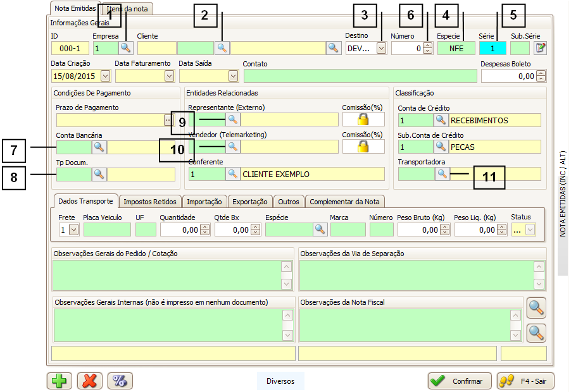Click the Representante commission padlock icon

[363, 119]
